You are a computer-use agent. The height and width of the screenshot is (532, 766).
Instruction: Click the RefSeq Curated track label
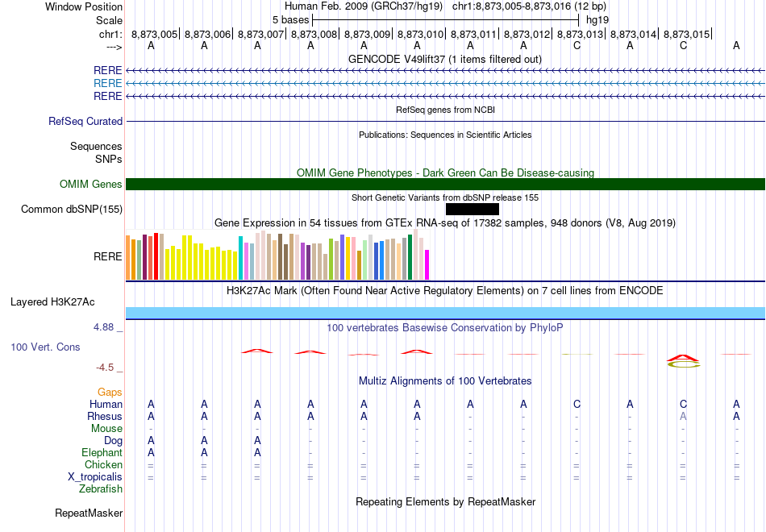coord(85,121)
